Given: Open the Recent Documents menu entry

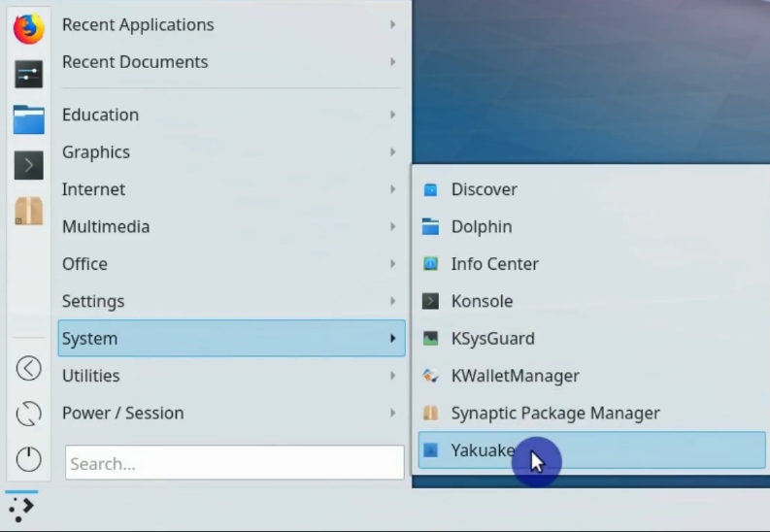Looking at the screenshot, I should [x=231, y=62].
